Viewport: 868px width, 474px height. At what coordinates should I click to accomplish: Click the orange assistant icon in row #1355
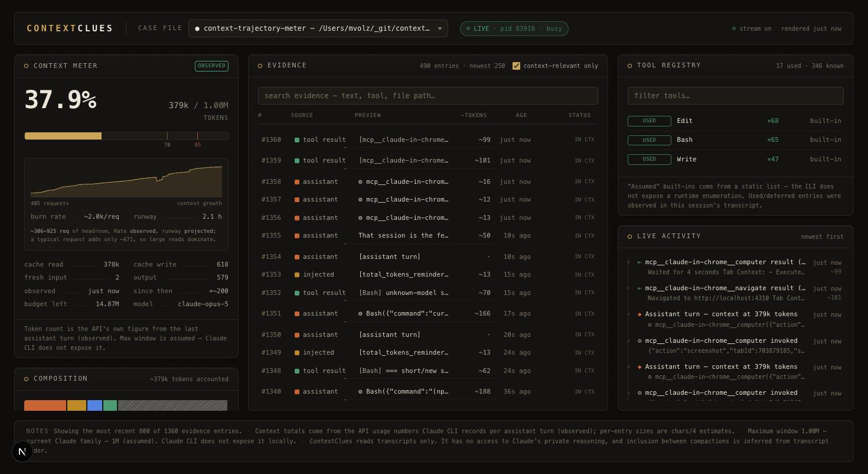(x=297, y=236)
